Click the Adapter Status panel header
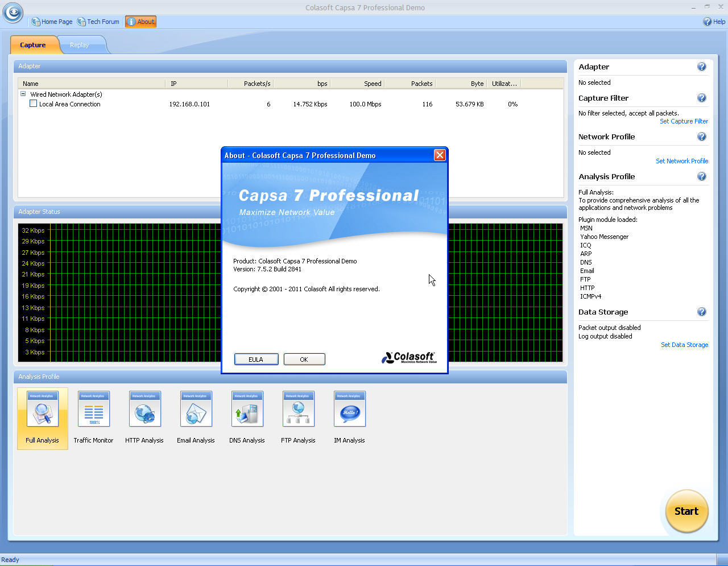The height and width of the screenshot is (566, 728). [290, 212]
